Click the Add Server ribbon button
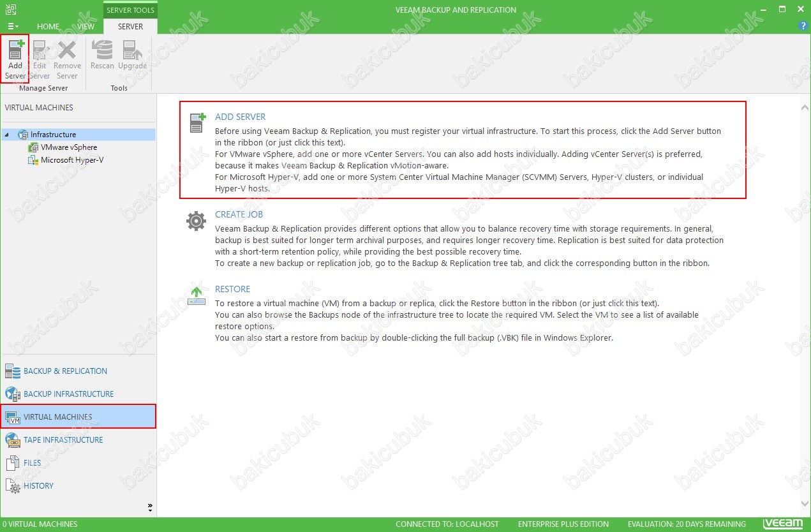The image size is (811, 532). 15,59
